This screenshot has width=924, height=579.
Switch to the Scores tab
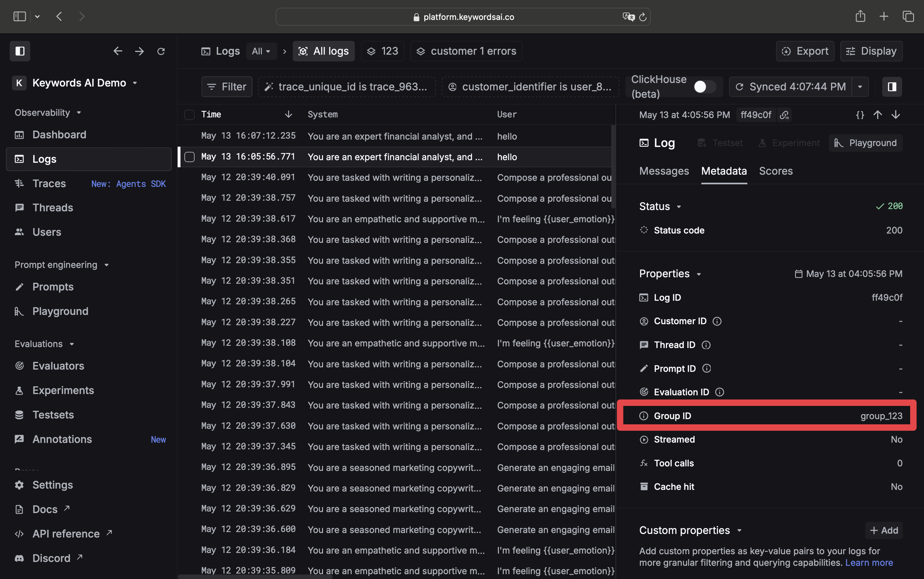click(775, 171)
